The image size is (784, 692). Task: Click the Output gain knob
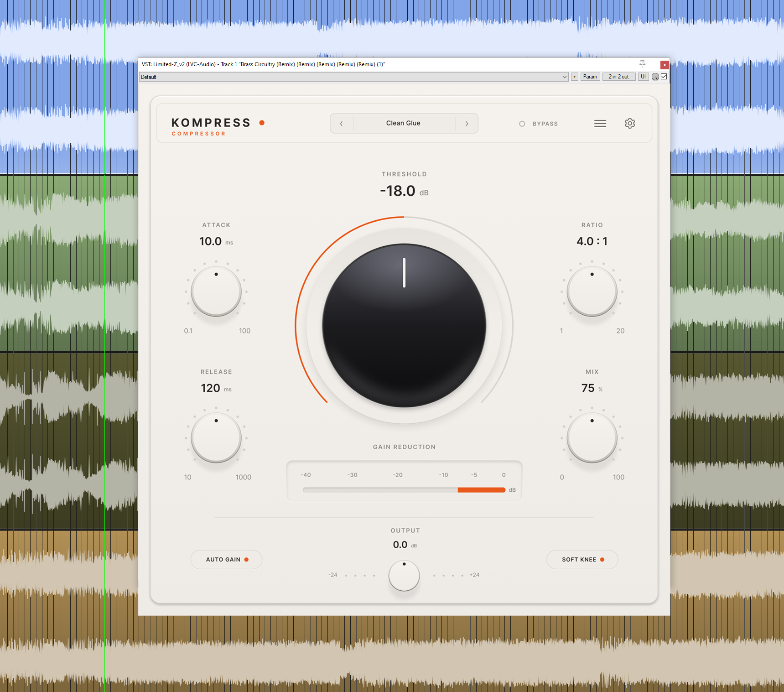[x=404, y=576]
